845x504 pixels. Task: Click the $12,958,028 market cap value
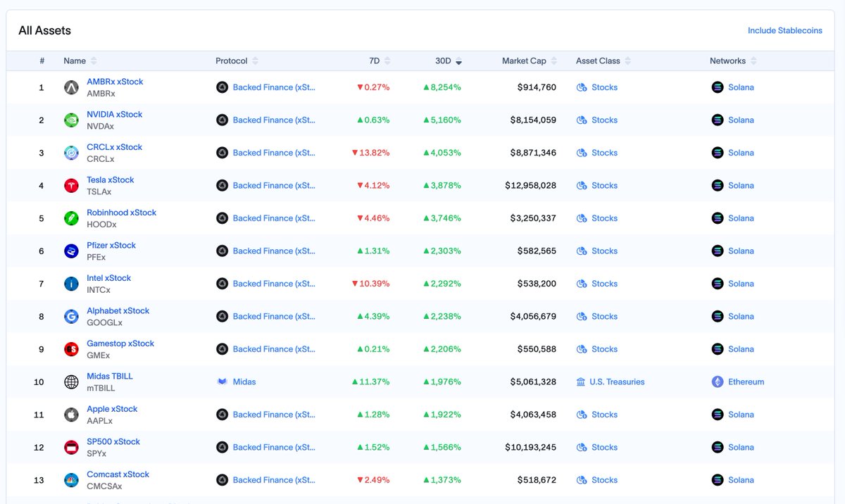tap(530, 186)
